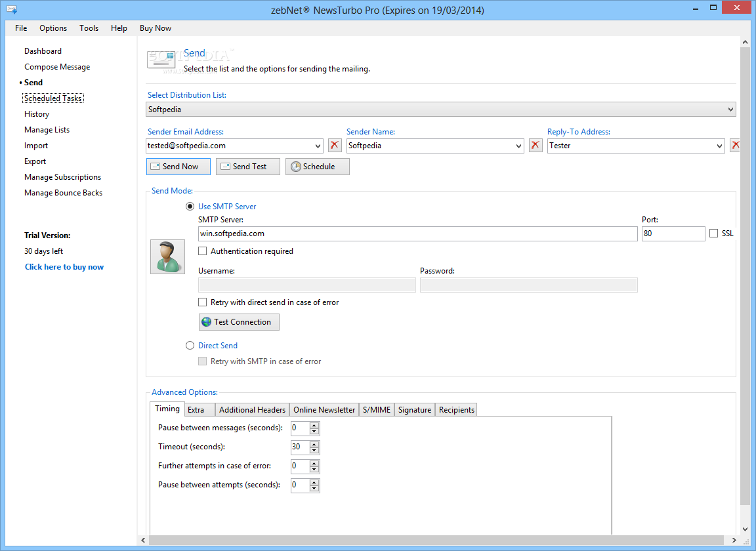Go to Dashboard in sidebar
This screenshot has height=551, width=756.
click(43, 51)
